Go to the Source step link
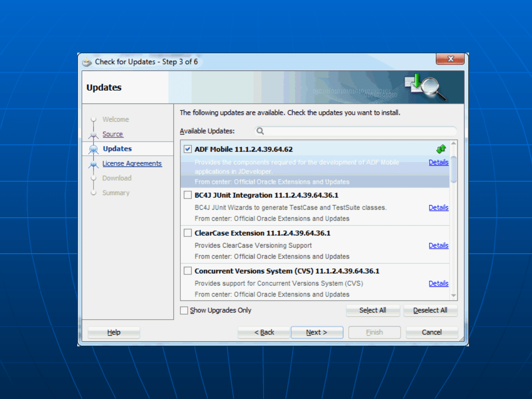532x399 pixels. click(x=113, y=134)
